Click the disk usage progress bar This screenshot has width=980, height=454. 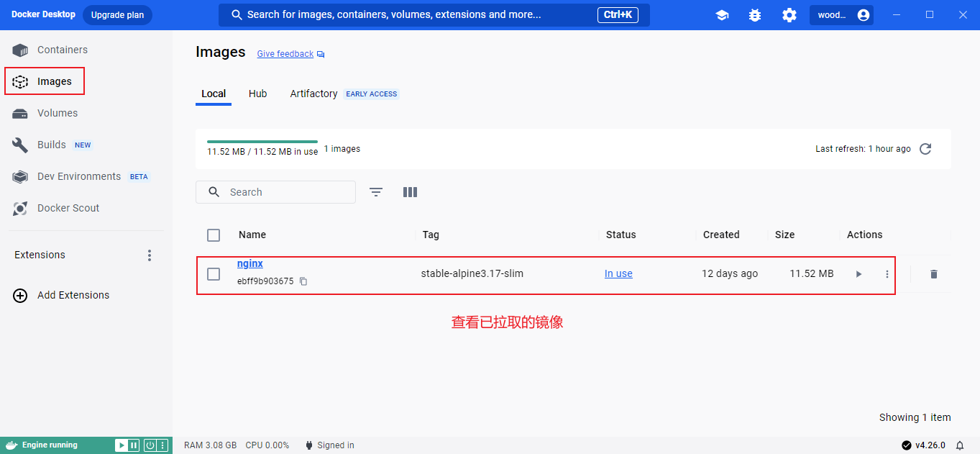coord(262,142)
